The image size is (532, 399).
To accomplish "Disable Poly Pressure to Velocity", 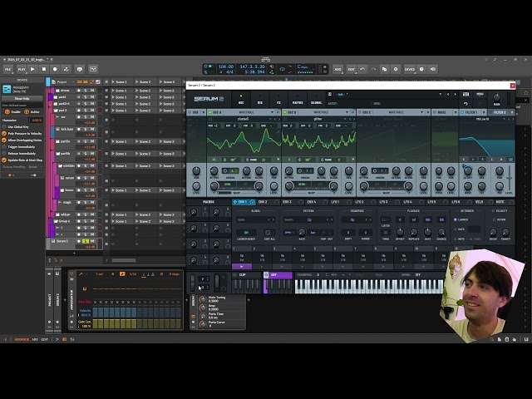I will 4,134.
